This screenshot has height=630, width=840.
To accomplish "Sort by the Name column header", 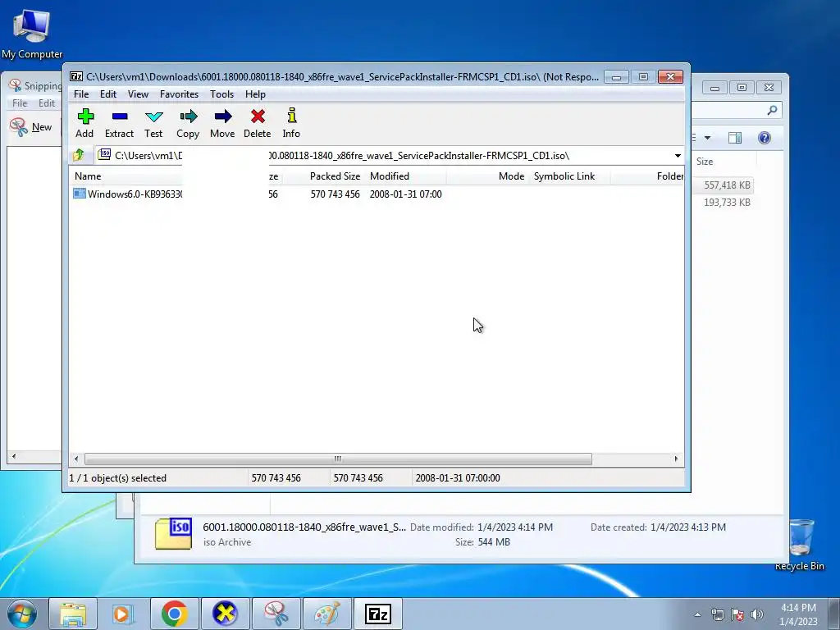I will click(88, 176).
